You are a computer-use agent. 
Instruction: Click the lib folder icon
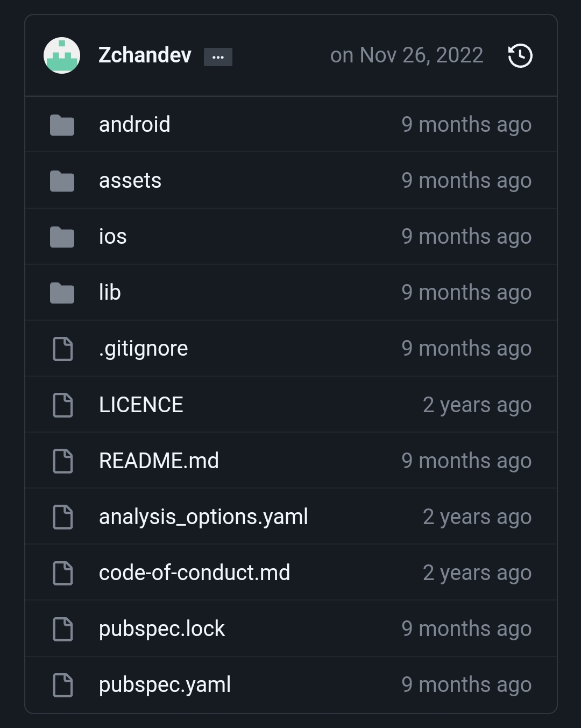(x=62, y=293)
